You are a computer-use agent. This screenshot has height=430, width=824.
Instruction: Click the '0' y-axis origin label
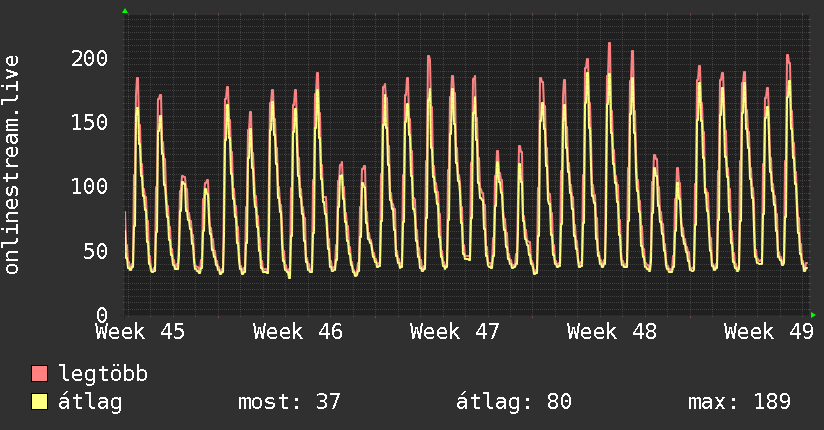coord(102,315)
